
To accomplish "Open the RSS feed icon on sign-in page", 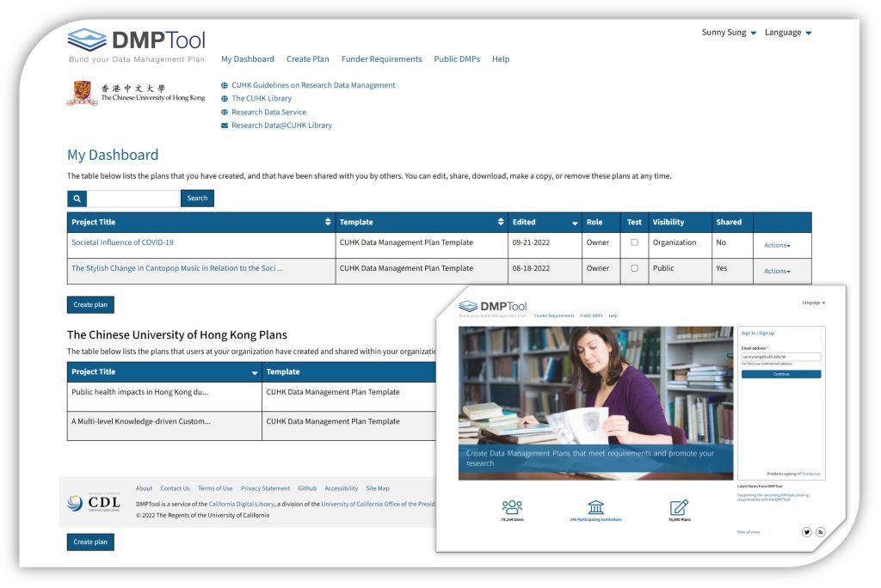I will tap(820, 532).
